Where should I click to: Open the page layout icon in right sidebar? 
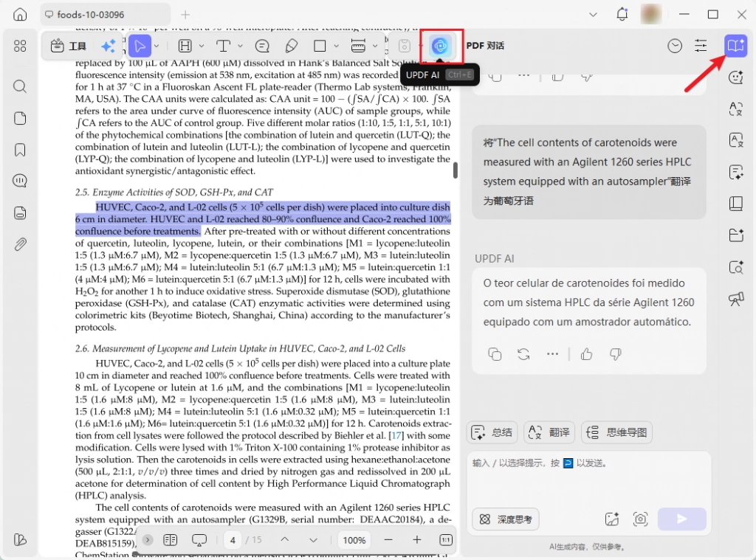(x=736, y=204)
